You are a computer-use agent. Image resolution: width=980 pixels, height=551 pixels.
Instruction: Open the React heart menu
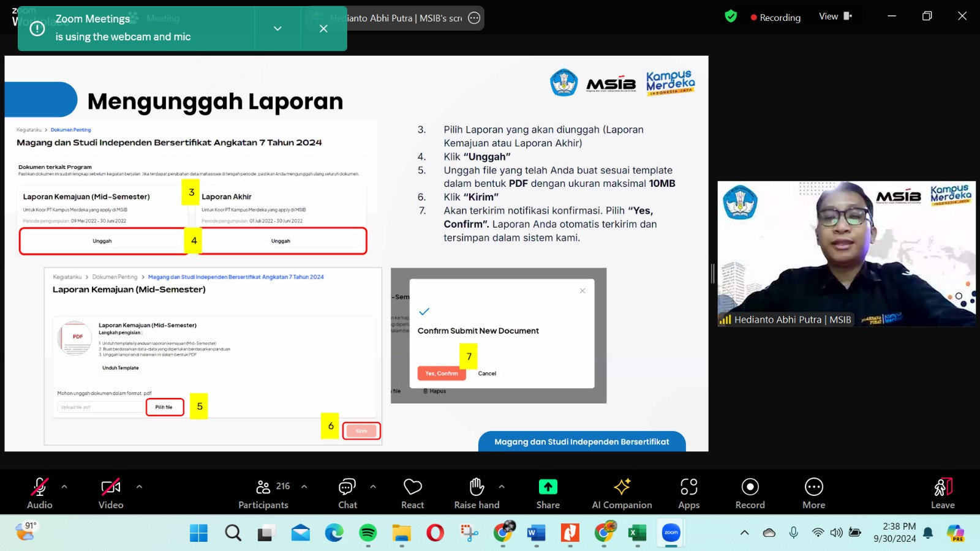413,493
